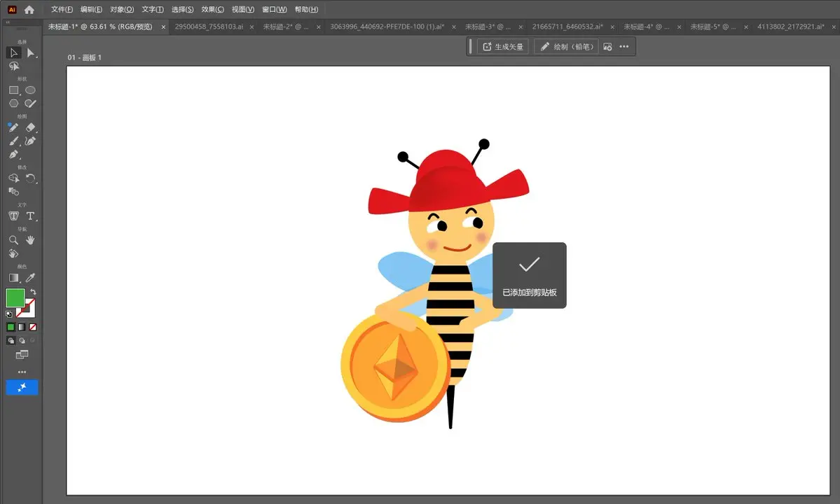Select the Rectangle shape tool
The width and height of the screenshot is (840, 504).
(13, 90)
